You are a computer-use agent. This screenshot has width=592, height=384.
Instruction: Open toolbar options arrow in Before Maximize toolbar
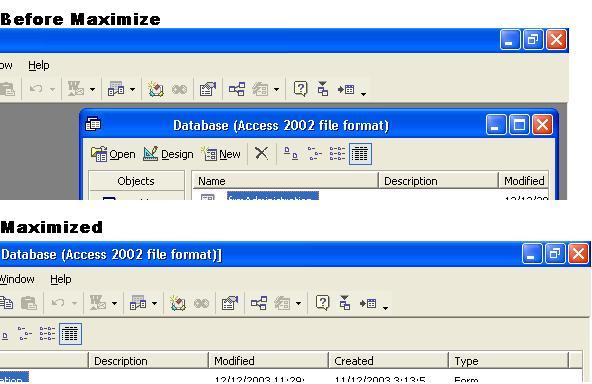[363, 94]
